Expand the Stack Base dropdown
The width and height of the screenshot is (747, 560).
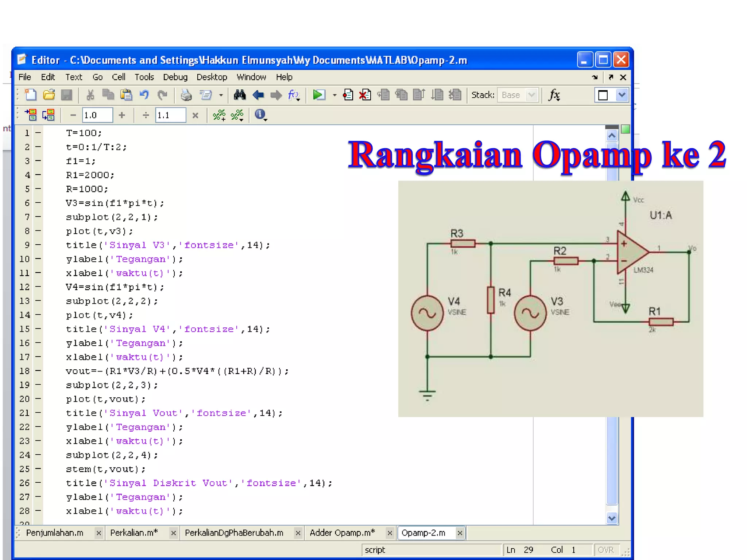tap(531, 95)
